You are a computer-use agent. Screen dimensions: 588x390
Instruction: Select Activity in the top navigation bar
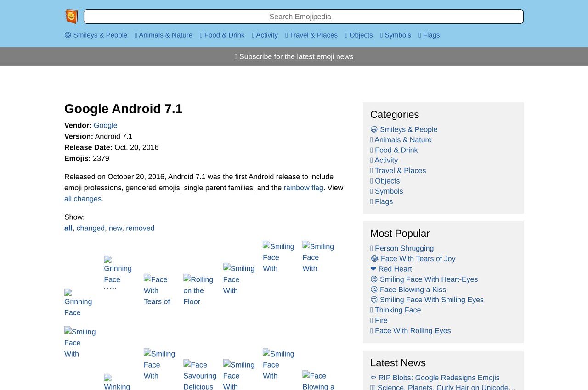[x=265, y=35]
